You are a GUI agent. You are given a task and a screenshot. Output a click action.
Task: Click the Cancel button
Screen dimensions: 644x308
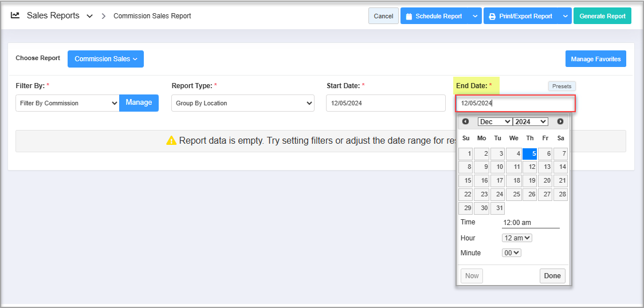tap(383, 16)
